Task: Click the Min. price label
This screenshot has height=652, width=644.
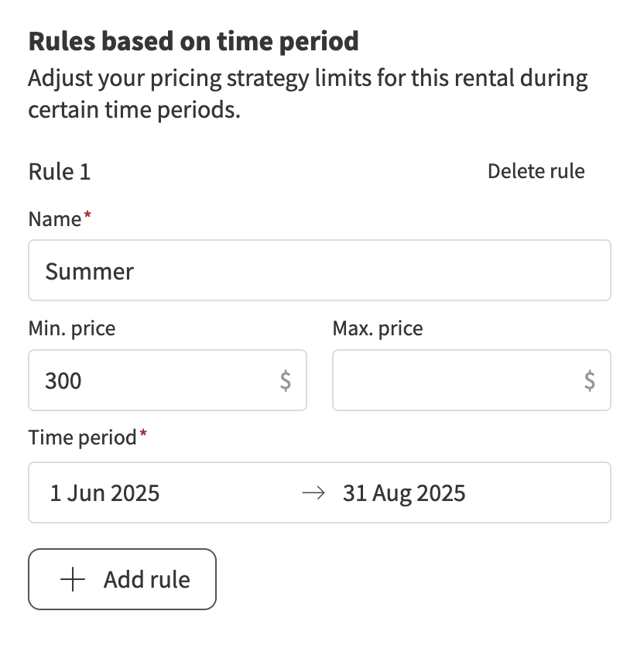Action: coord(71,328)
